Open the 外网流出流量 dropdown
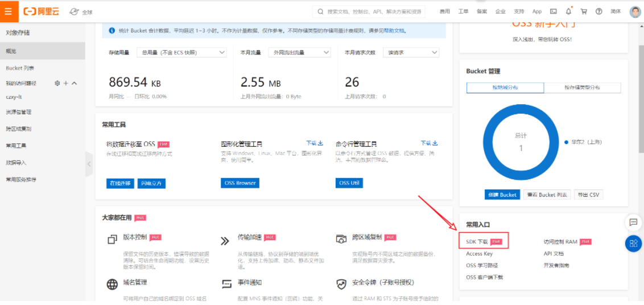 click(x=300, y=52)
